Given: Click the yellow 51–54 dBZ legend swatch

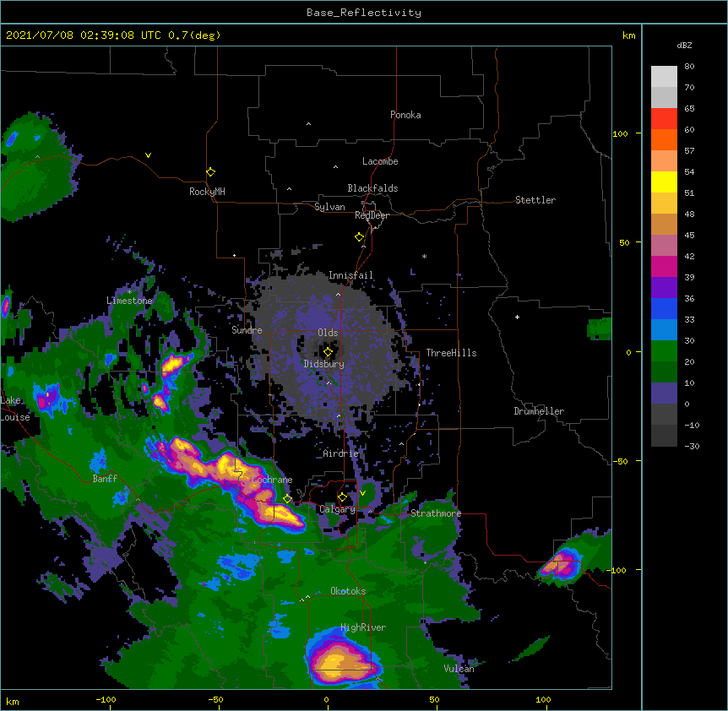Looking at the screenshot, I should [664, 182].
